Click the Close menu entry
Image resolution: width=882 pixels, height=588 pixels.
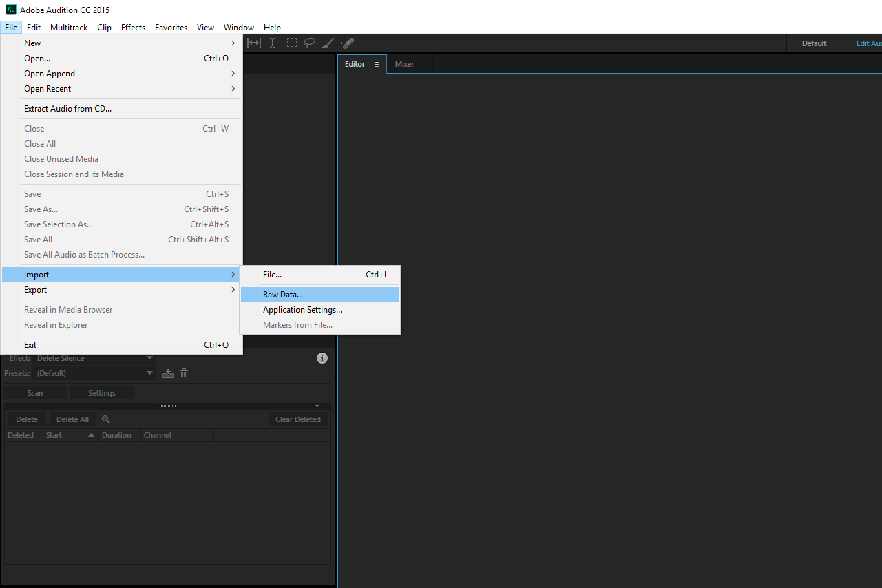[123, 129]
